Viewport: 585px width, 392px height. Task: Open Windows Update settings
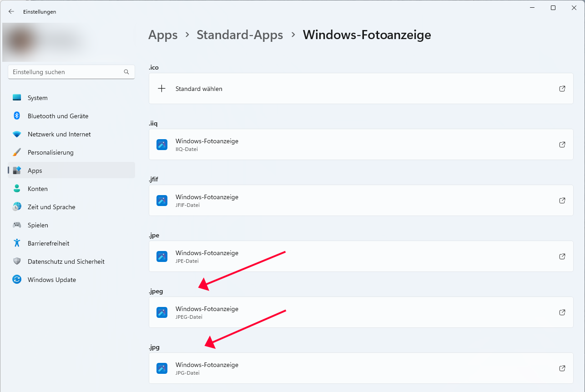[71, 280]
